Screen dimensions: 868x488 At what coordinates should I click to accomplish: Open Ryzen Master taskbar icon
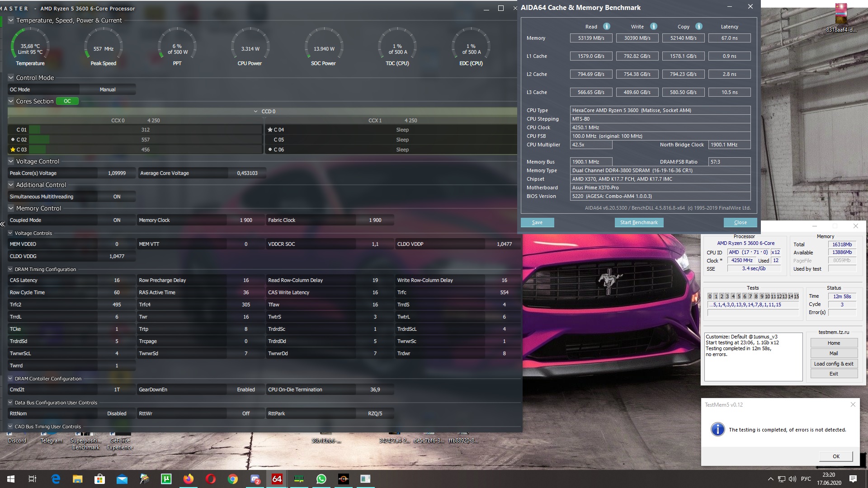coord(343,479)
